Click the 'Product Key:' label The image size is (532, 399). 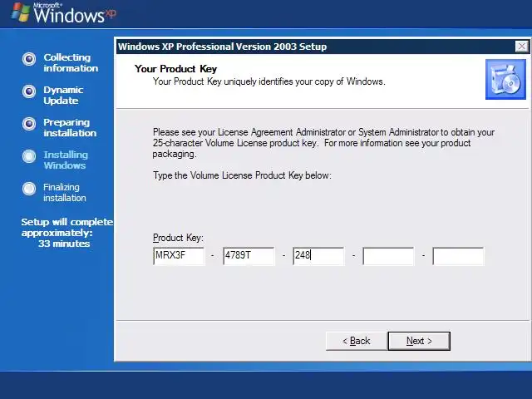coord(178,238)
